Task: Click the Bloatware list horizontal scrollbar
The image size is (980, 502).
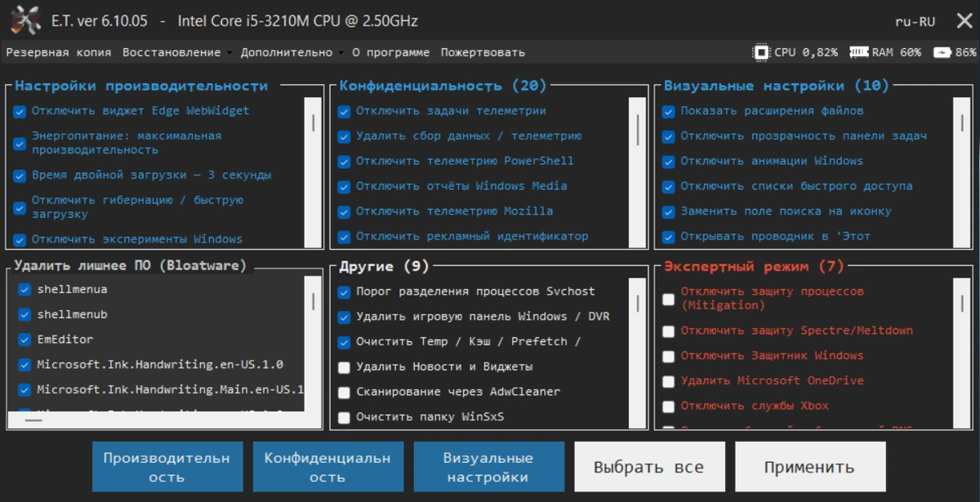Action: tap(155, 420)
